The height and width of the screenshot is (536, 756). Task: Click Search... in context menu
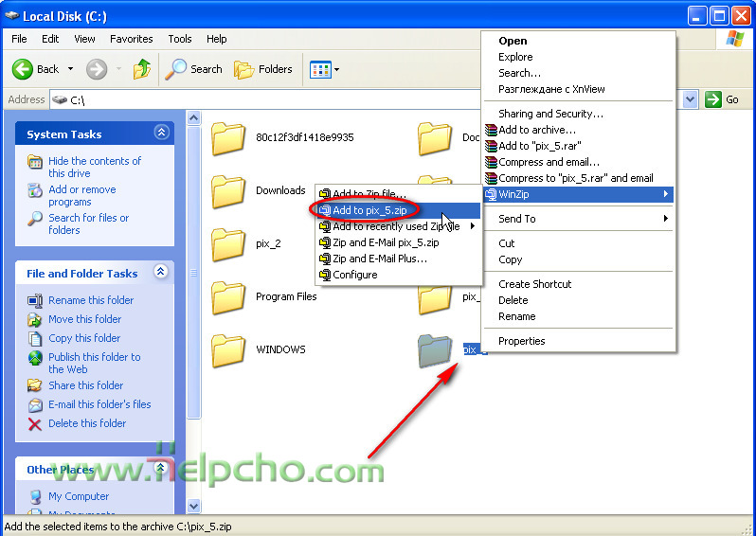click(579, 73)
